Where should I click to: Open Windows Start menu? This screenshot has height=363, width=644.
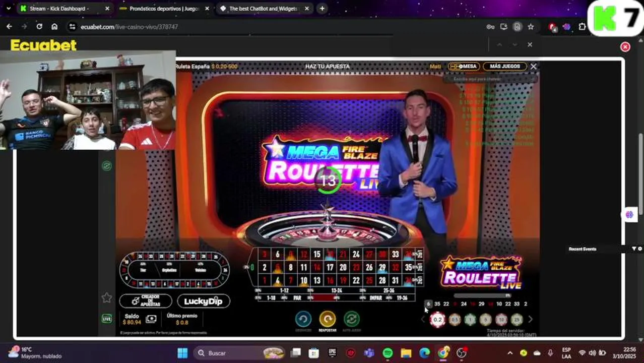point(182,353)
